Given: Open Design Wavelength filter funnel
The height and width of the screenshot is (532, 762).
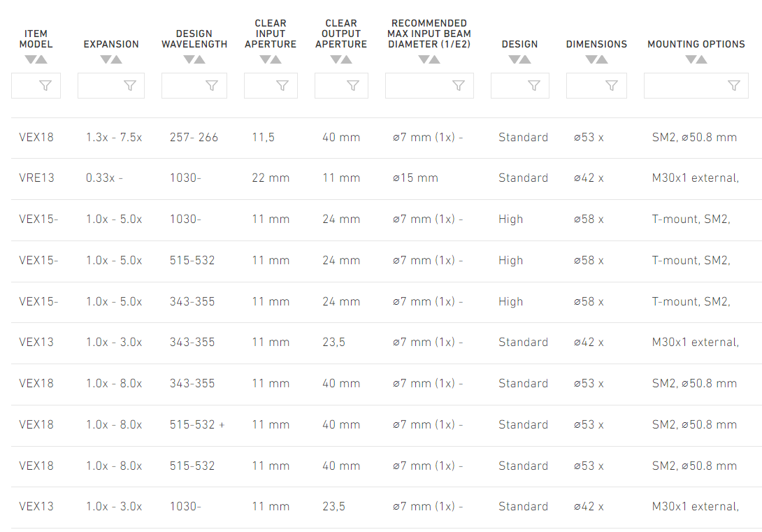Looking at the screenshot, I should 211,86.
